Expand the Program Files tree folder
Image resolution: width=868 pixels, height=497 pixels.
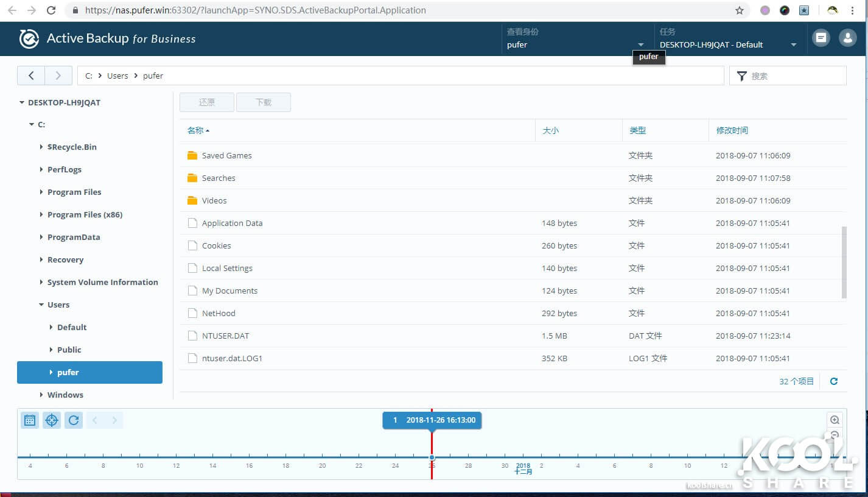click(x=41, y=192)
